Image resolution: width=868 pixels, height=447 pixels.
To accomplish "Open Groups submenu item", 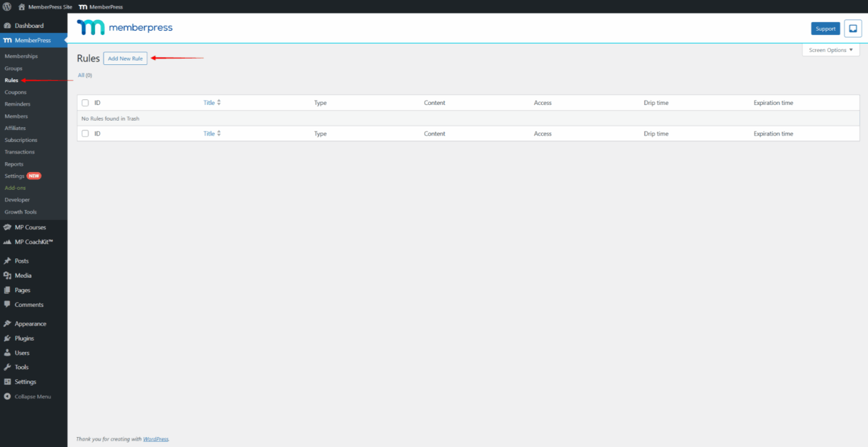I will tap(14, 69).
